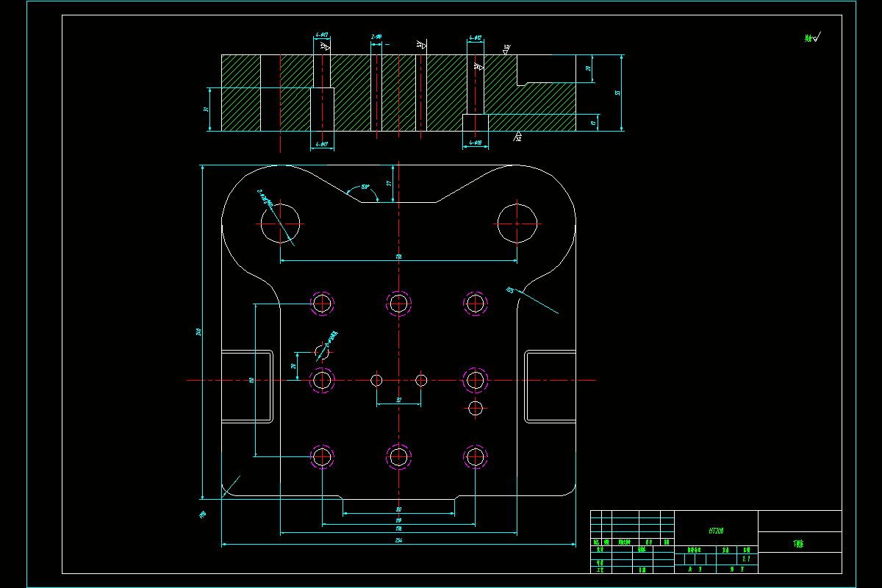Click the "256" overall width dimension
The width and height of the screenshot is (882, 588).
[398, 541]
